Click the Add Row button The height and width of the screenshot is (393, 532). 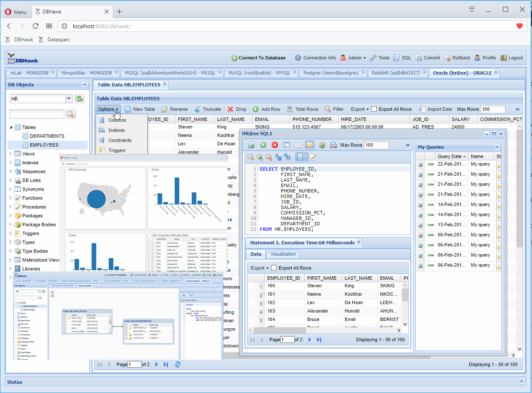click(x=266, y=109)
